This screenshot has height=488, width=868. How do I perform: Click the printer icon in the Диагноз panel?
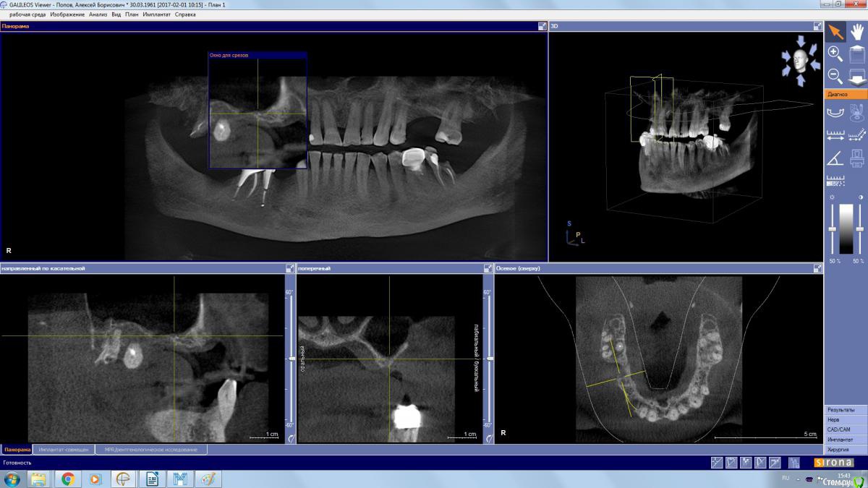point(857,158)
